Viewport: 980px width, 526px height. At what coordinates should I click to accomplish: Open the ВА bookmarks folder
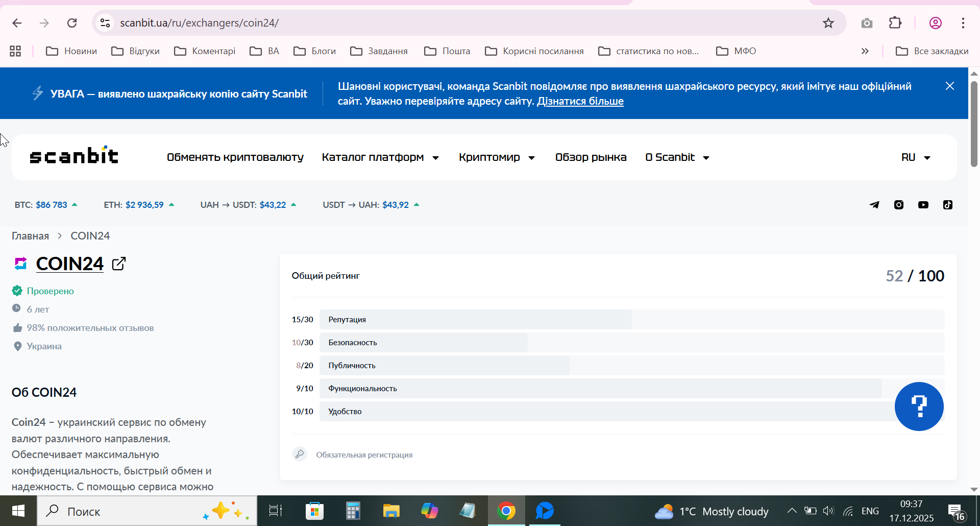pyautogui.click(x=264, y=51)
